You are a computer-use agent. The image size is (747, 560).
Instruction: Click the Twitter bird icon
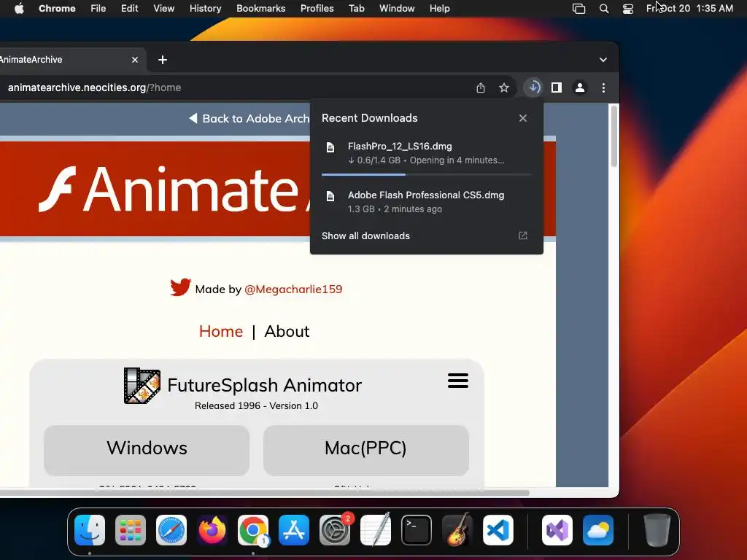coord(181,287)
